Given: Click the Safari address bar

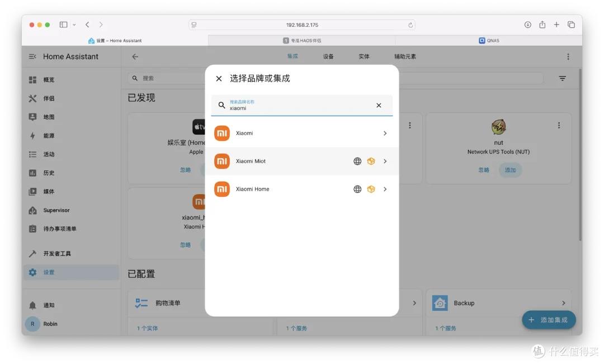Looking at the screenshot, I should [301, 25].
